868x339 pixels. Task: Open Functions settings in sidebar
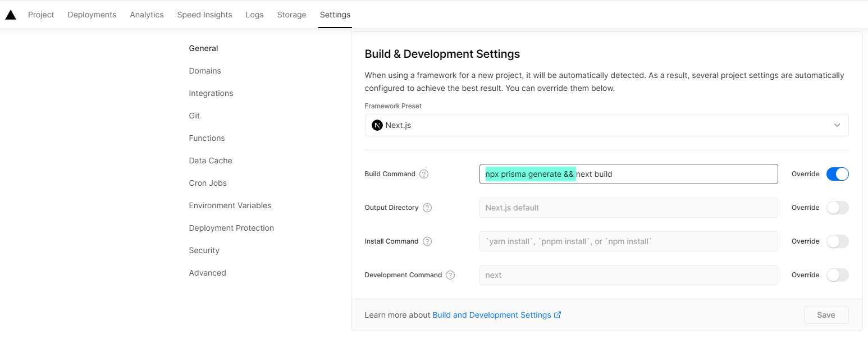(x=207, y=138)
